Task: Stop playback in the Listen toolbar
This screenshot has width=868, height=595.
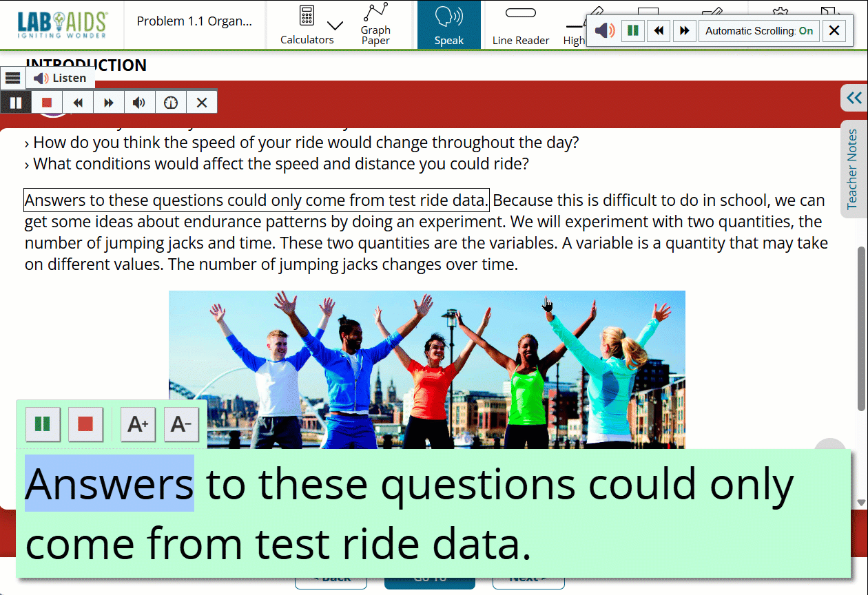Action: pyautogui.click(x=47, y=103)
